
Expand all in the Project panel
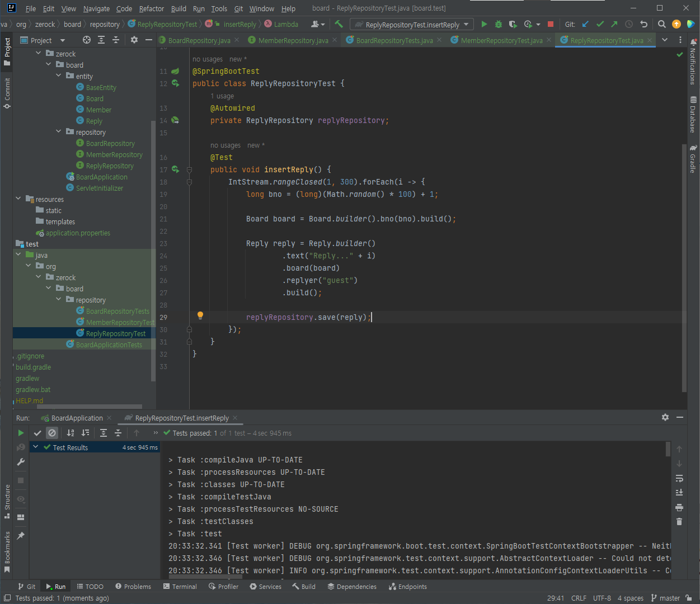tap(101, 40)
